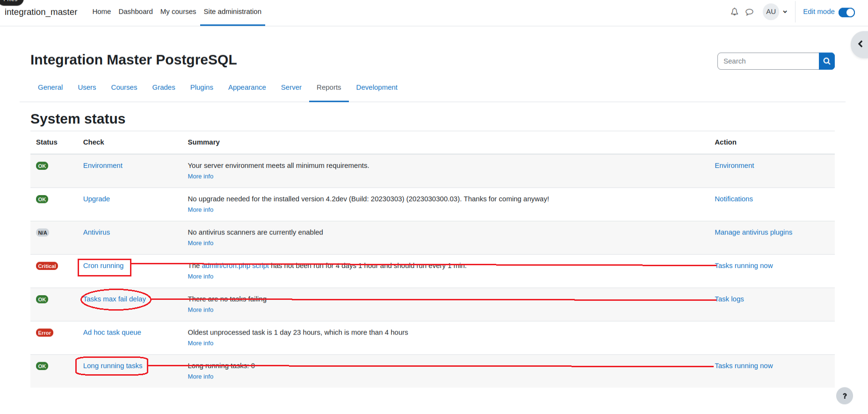Viewport: 868px width, 414px height.
Task: Switch to the Plugins tab
Action: tap(202, 87)
